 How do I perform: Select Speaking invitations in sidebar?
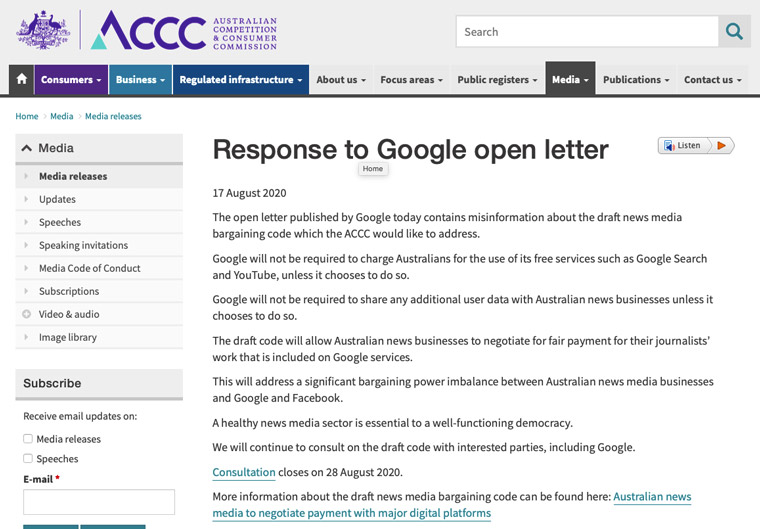(x=99, y=245)
